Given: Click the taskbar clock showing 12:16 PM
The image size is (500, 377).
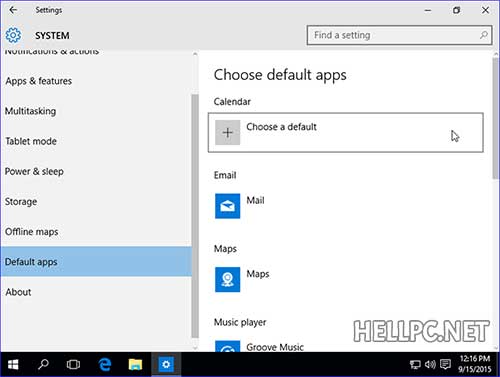Looking at the screenshot, I should click(475, 364).
